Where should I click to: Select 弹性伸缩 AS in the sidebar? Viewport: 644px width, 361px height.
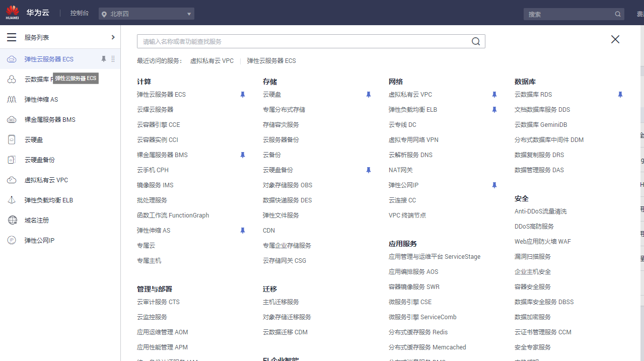click(41, 100)
